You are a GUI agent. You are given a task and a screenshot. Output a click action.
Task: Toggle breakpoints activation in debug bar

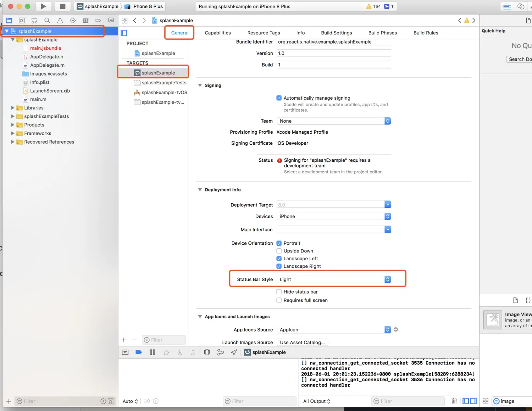coord(139,352)
